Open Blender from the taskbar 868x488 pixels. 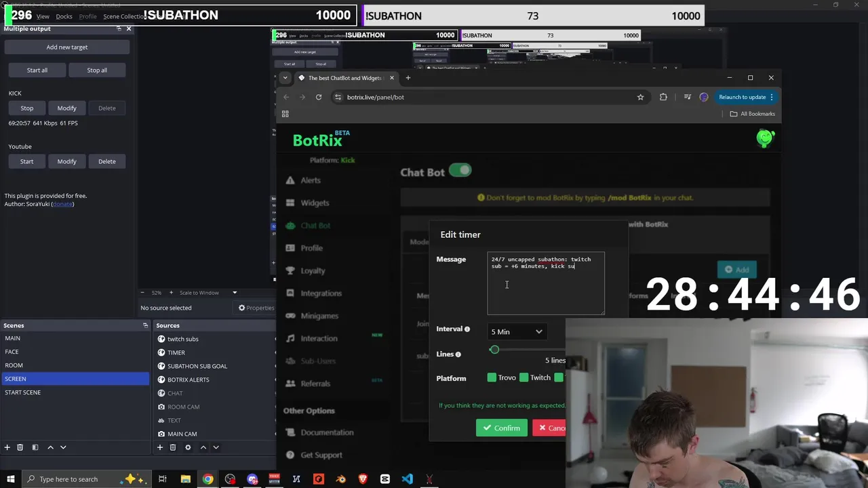tap(341, 479)
